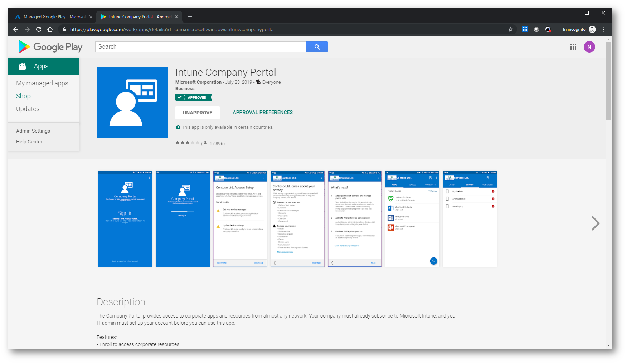The width and height of the screenshot is (627, 364).
Task: Click the page vertical scrollbar thumb
Action: (x=608, y=81)
